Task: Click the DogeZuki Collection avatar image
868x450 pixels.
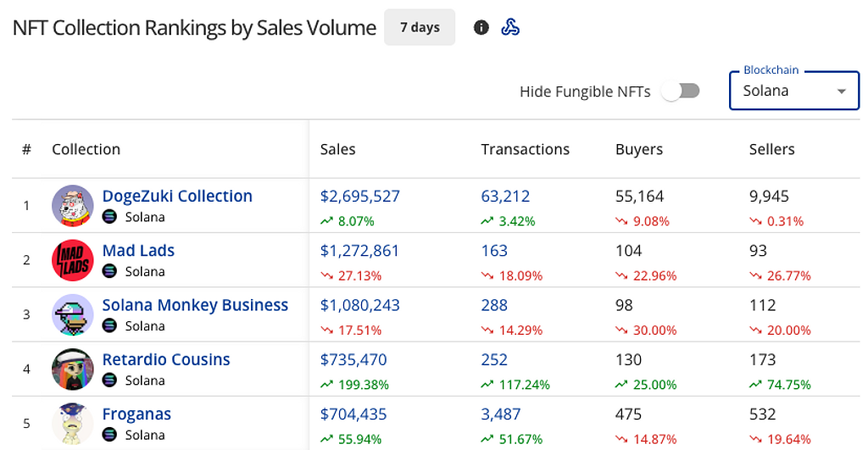Action: (x=73, y=205)
